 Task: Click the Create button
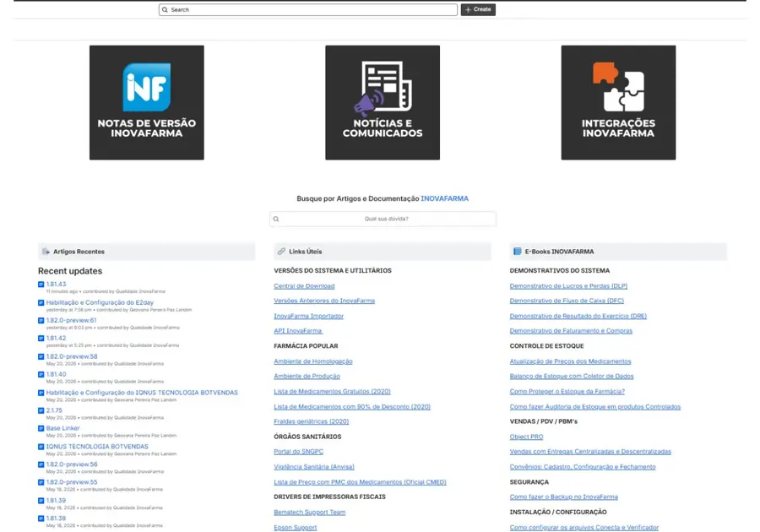click(x=478, y=9)
